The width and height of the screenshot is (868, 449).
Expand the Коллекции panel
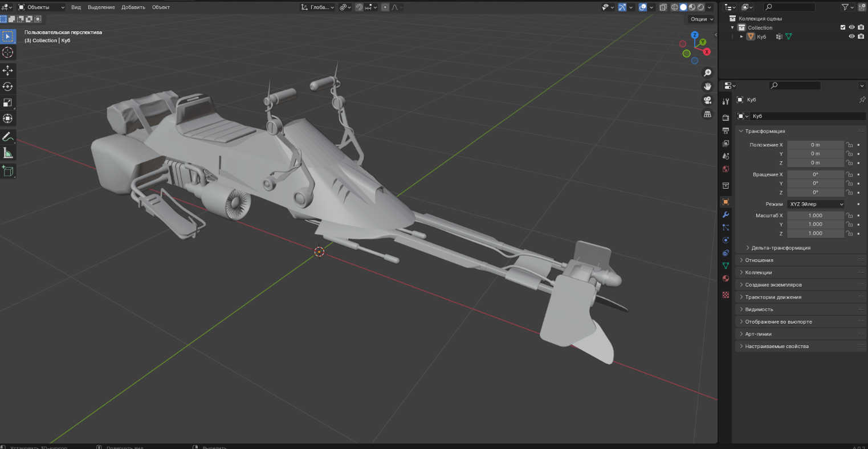[801, 272]
